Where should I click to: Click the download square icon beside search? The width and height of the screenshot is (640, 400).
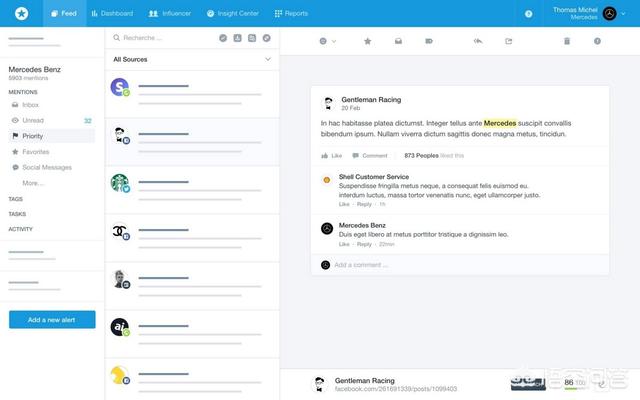coord(238,38)
